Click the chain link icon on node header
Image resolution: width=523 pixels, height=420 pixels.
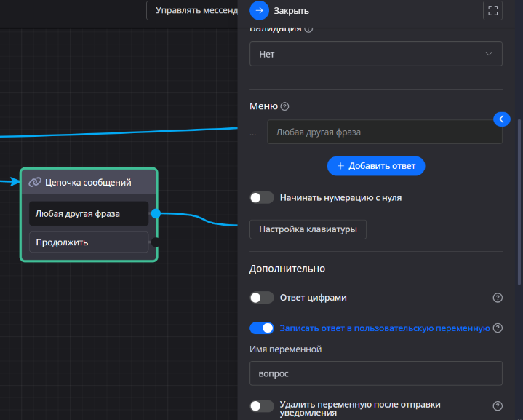point(34,182)
